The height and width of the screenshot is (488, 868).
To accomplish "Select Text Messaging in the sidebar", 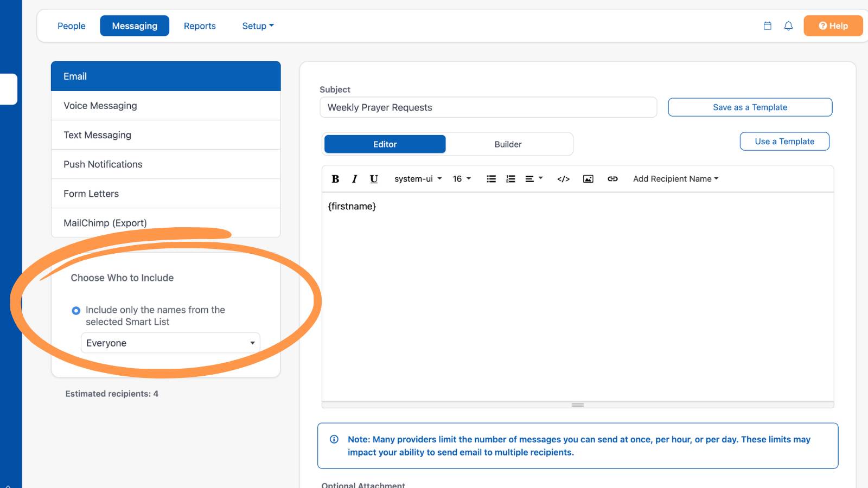I will (166, 135).
